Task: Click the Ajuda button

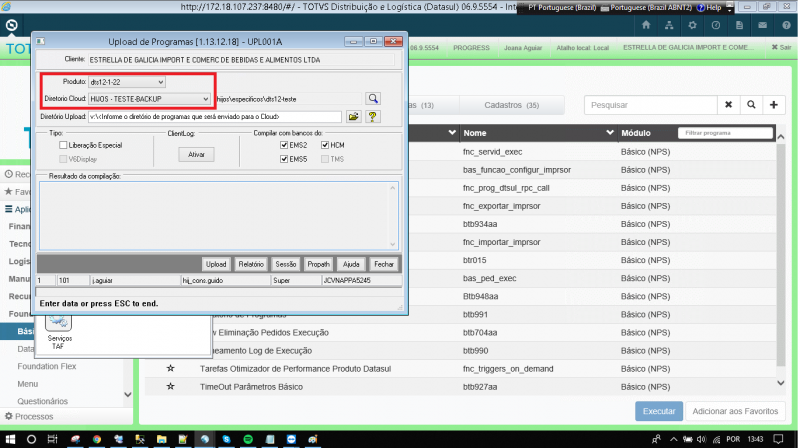Action: coord(351,264)
